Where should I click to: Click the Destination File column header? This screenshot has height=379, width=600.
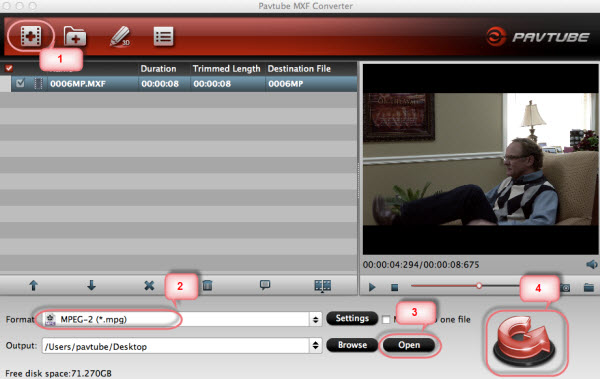(299, 69)
